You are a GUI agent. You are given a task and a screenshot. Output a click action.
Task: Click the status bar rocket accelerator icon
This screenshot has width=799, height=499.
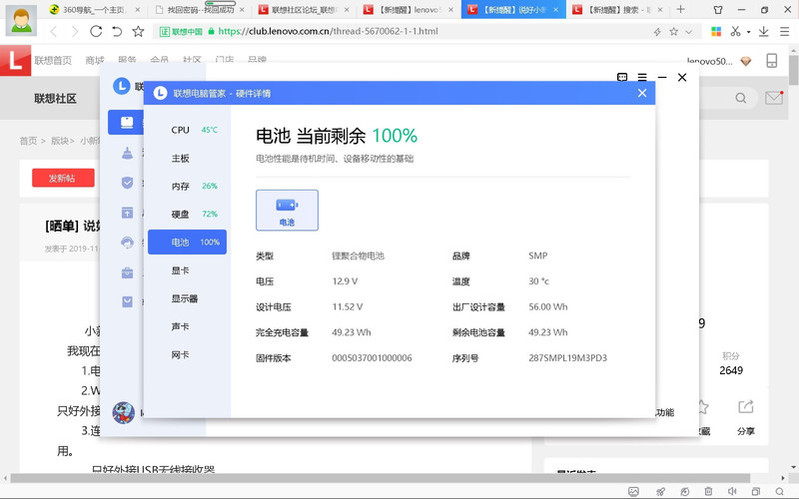click(660, 491)
